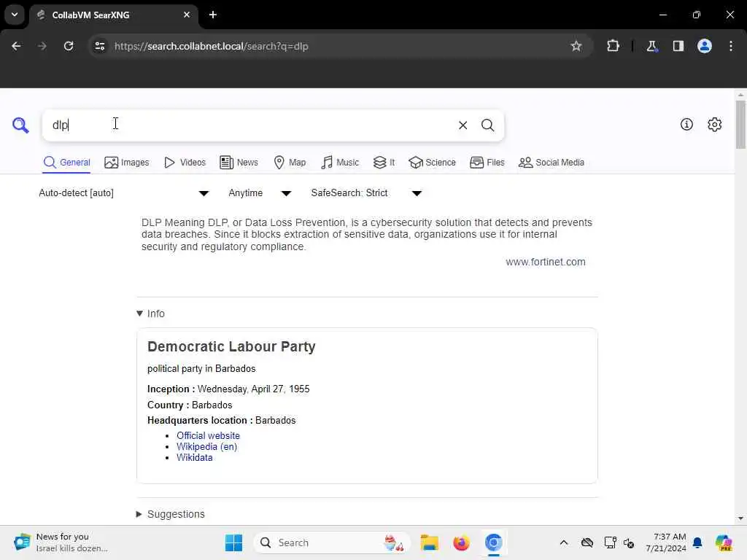Image resolution: width=747 pixels, height=560 pixels.
Task: Open a new browser tab
Action: (213, 15)
